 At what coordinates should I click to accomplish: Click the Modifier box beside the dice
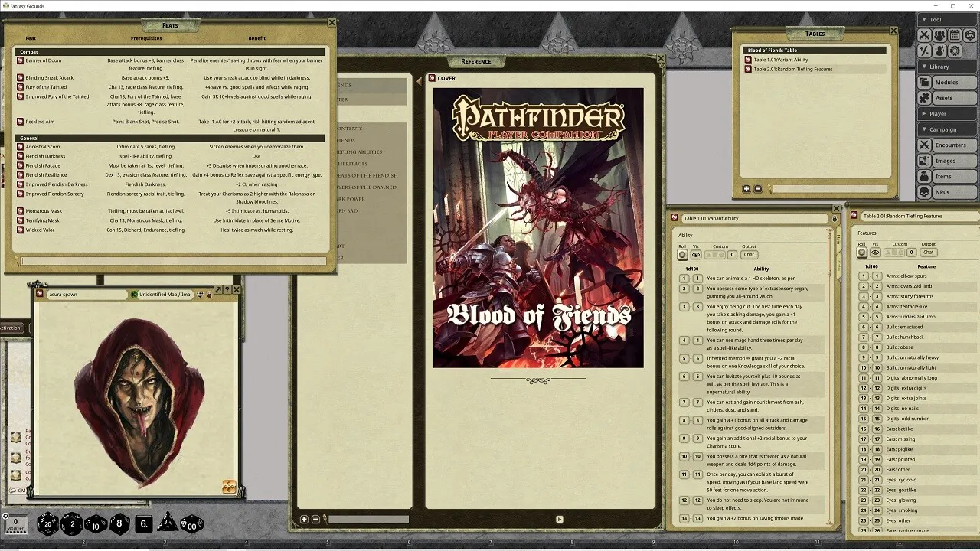tap(15, 523)
